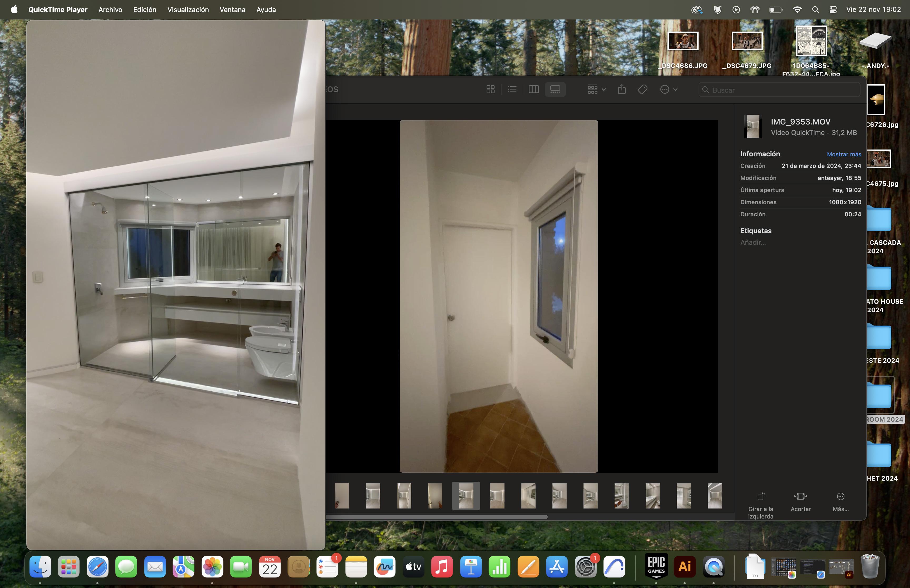
Task: Open the Visualización menu
Action: coord(188,9)
